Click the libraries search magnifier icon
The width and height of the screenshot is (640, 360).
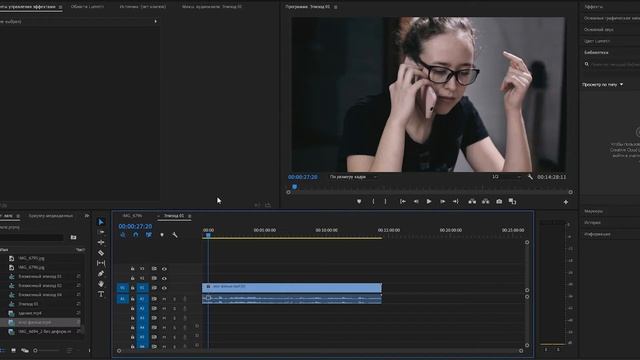(x=587, y=64)
